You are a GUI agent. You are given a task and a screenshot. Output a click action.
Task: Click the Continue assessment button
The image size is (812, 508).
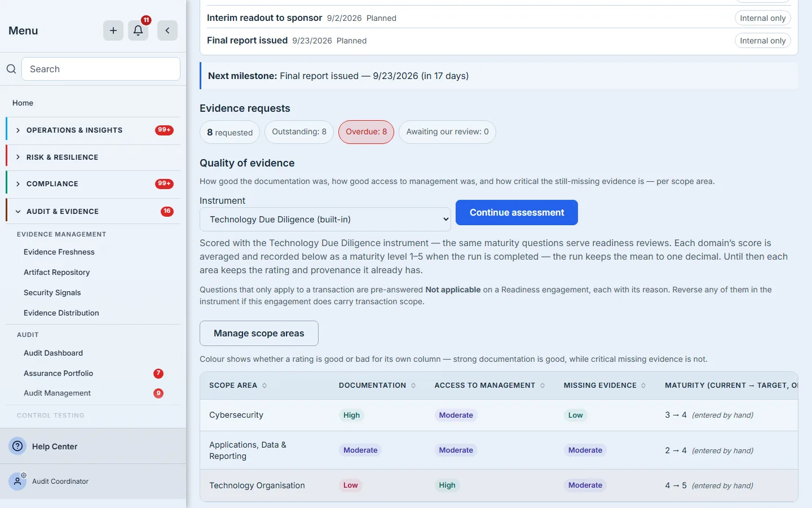click(517, 212)
